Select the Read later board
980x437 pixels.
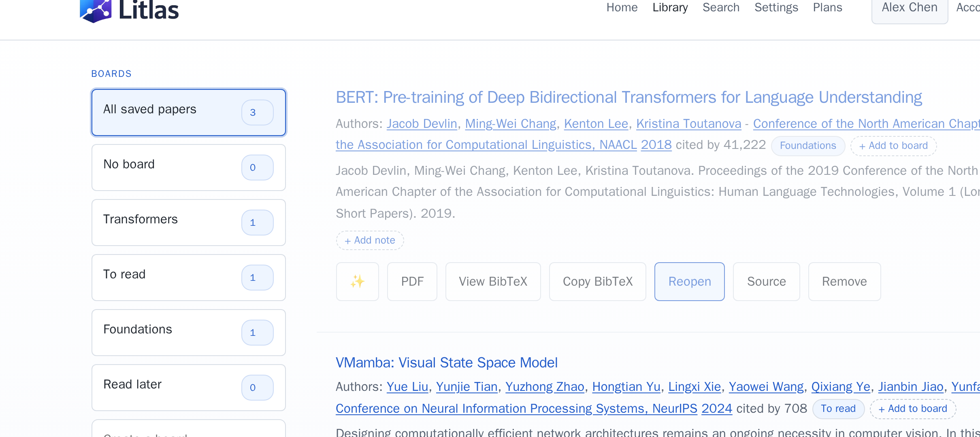(x=189, y=388)
